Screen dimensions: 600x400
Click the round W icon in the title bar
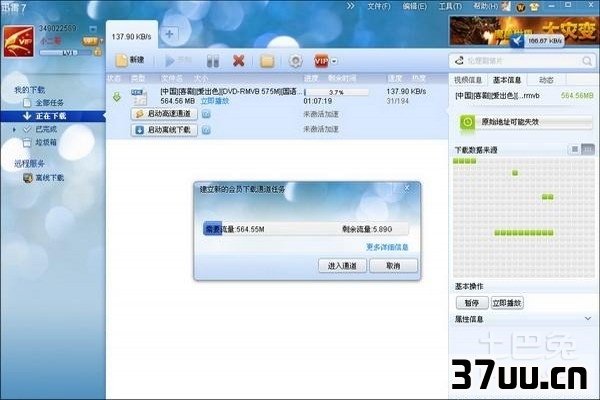point(520,7)
